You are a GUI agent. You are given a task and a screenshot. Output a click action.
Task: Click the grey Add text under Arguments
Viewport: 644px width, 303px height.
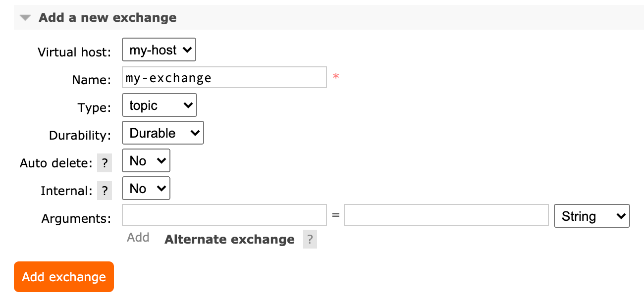coord(138,238)
